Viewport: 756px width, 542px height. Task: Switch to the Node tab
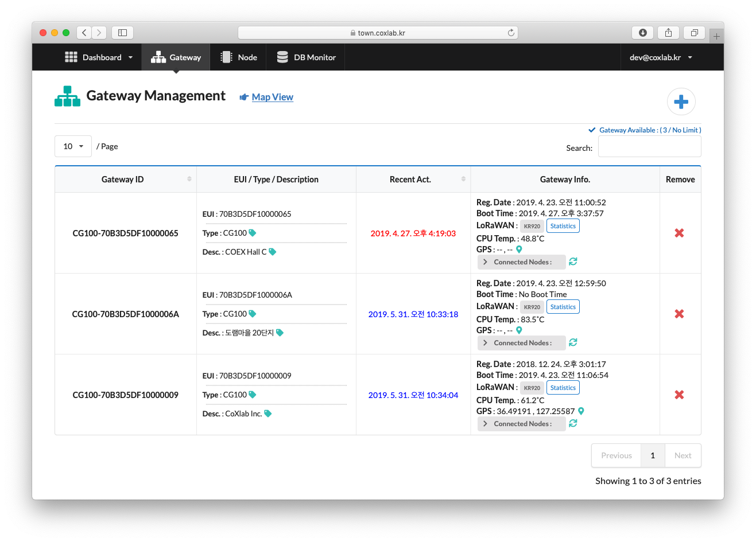[239, 57]
